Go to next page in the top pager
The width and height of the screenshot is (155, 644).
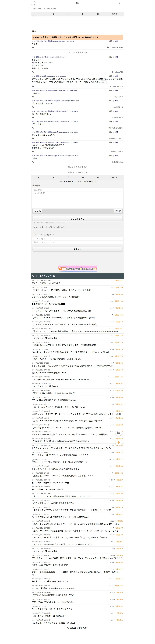click(x=83, y=14)
